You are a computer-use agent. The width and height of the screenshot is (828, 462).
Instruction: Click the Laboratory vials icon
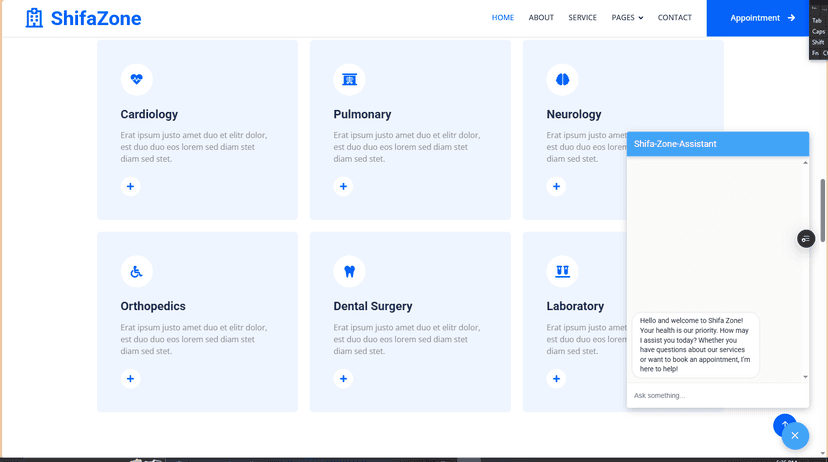pos(562,271)
